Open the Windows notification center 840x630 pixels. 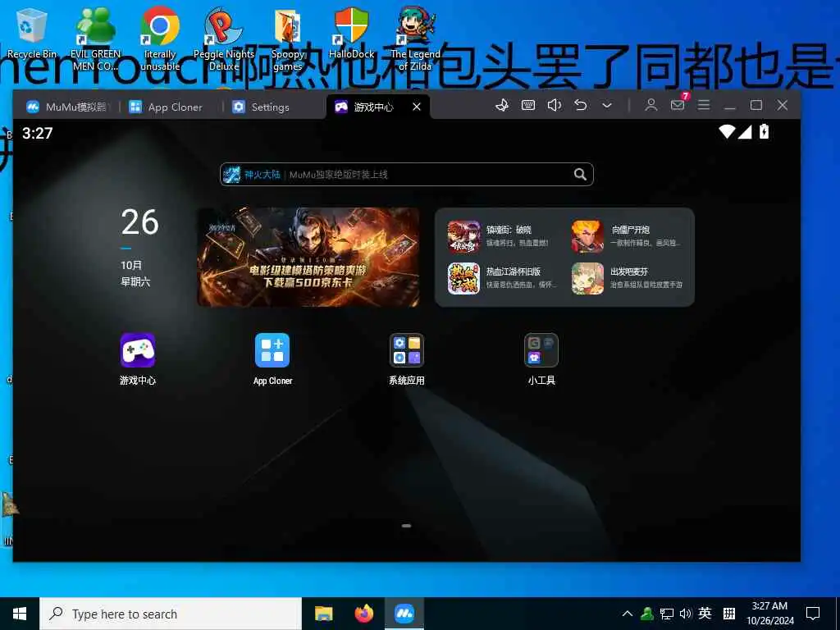813,614
